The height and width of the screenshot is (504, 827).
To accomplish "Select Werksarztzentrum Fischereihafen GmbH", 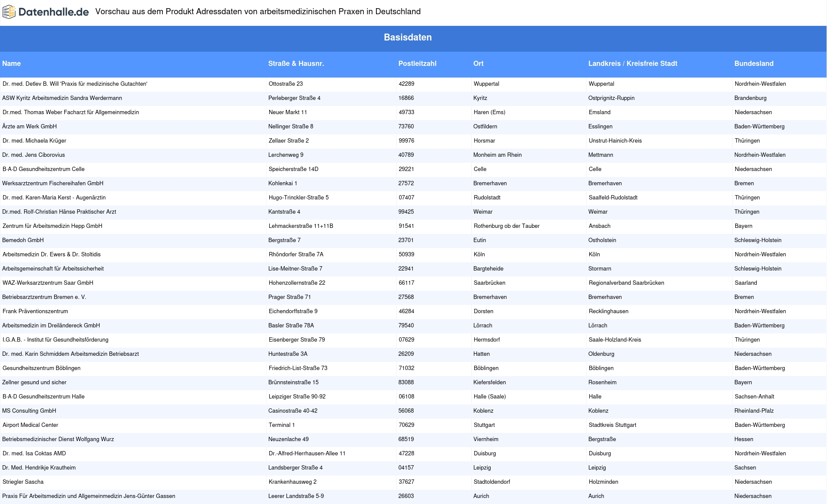I will point(53,184).
